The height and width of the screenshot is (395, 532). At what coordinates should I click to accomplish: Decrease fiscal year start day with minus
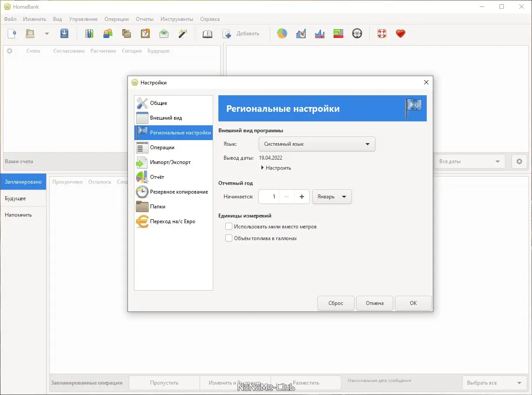[286, 197]
